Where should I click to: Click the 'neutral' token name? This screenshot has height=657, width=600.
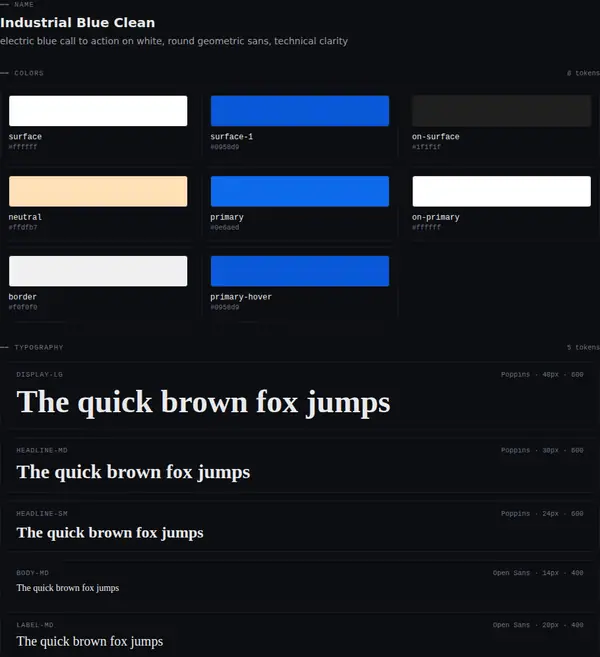click(x=25, y=217)
